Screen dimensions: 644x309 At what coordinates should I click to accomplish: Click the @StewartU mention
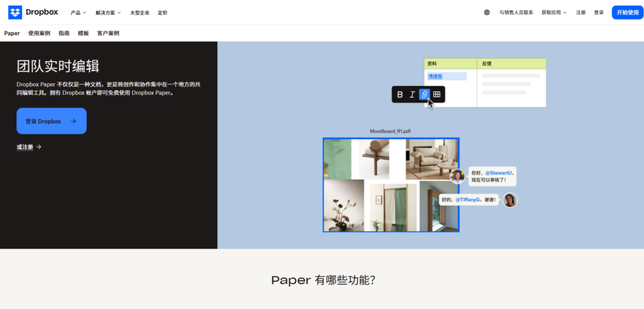point(499,173)
